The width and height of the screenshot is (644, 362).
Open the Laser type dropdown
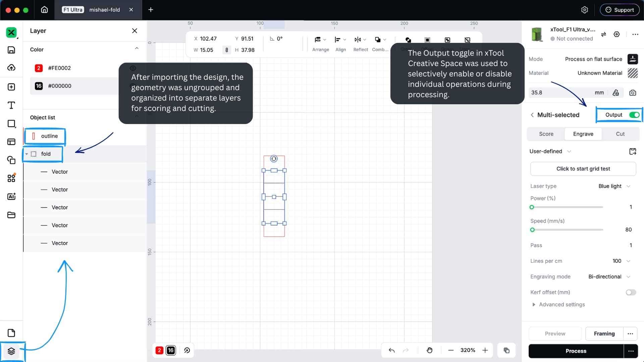[614, 186]
